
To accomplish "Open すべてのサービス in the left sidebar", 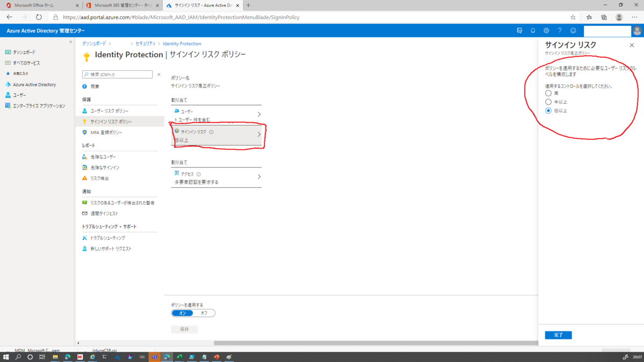I will pos(26,63).
